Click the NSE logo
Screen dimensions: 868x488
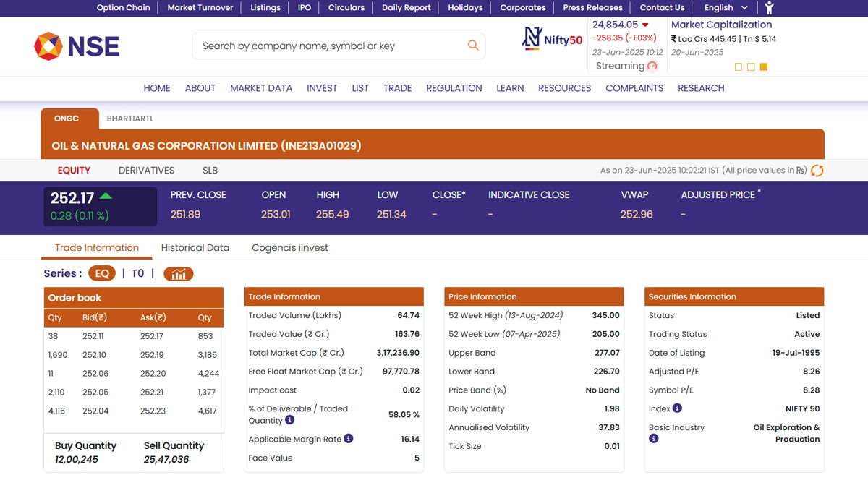pyautogui.click(x=77, y=46)
